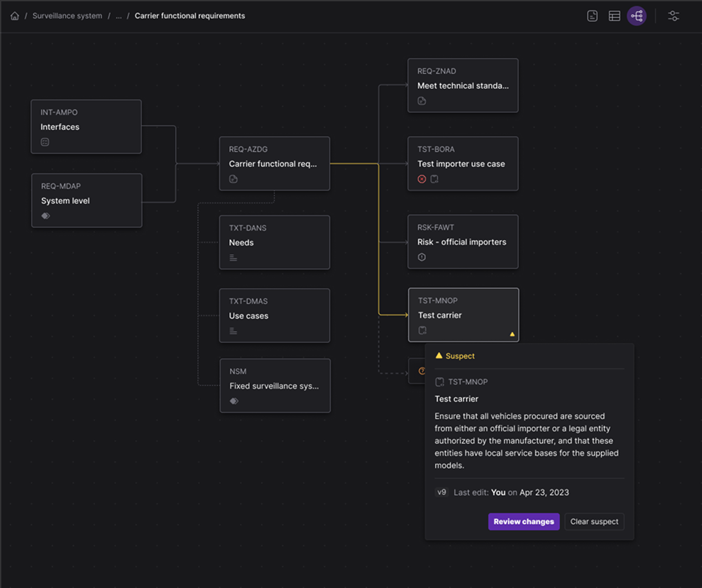Click the interface icon on INT-AMPO node
The image size is (702, 588).
[45, 142]
